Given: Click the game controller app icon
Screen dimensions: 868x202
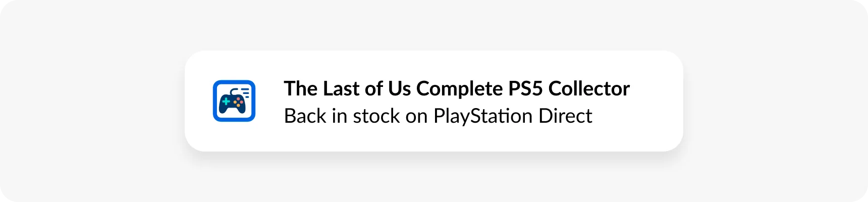Looking at the screenshot, I should coord(234,101).
